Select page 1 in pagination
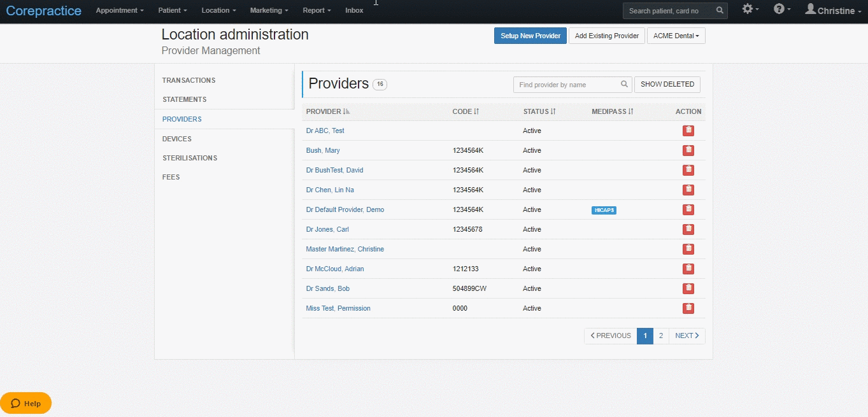Screen dimensions: 868x417 click(645, 336)
